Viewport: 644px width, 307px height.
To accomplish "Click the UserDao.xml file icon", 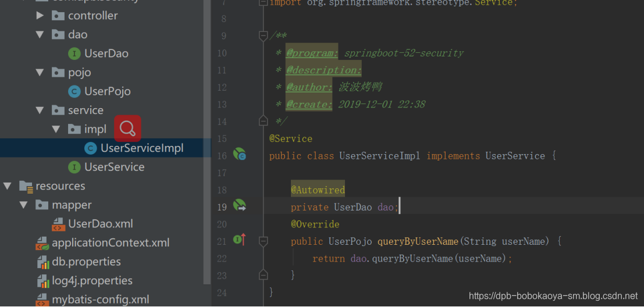I will 58,224.
